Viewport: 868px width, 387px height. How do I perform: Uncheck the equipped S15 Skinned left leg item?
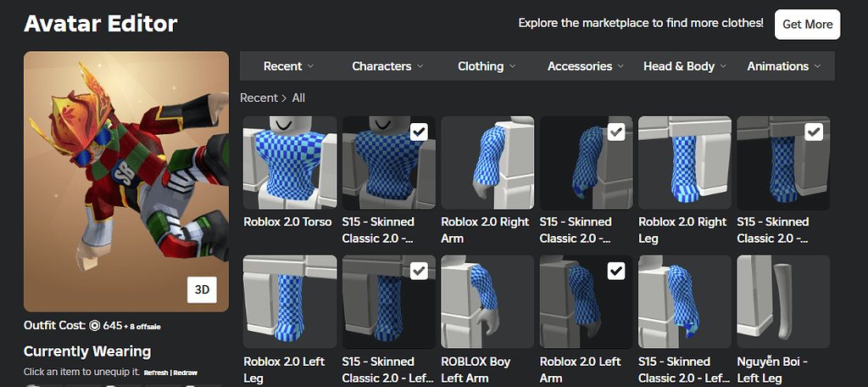(x=419, y=271)
